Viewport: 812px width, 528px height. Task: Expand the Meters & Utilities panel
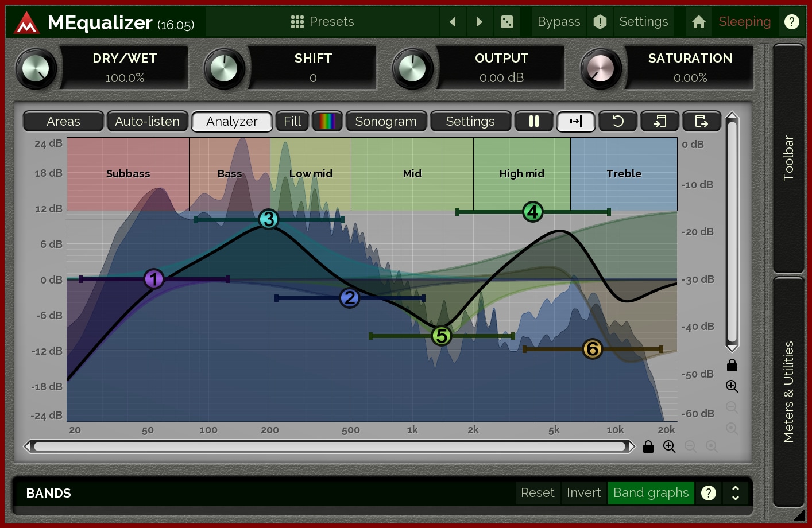[788, 391]
